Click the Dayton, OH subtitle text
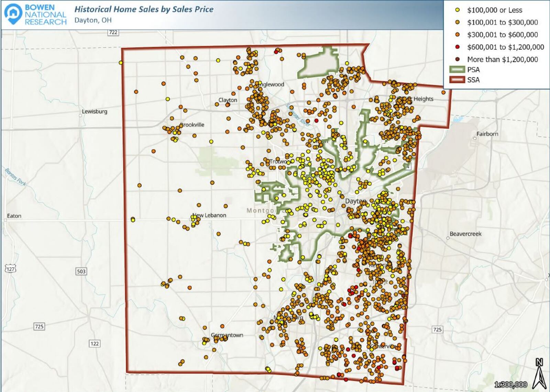 coord(93,20)
